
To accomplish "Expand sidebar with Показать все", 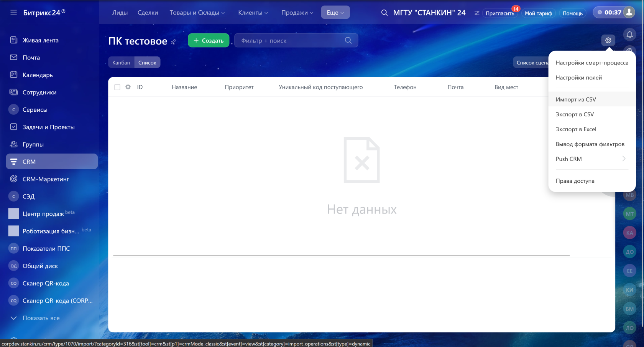I will click(41, 318).
